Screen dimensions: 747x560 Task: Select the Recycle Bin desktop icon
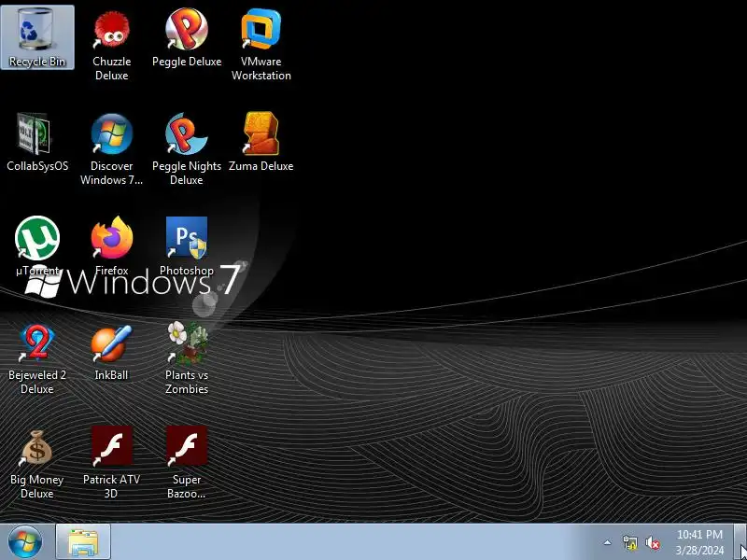click(37, 37)
